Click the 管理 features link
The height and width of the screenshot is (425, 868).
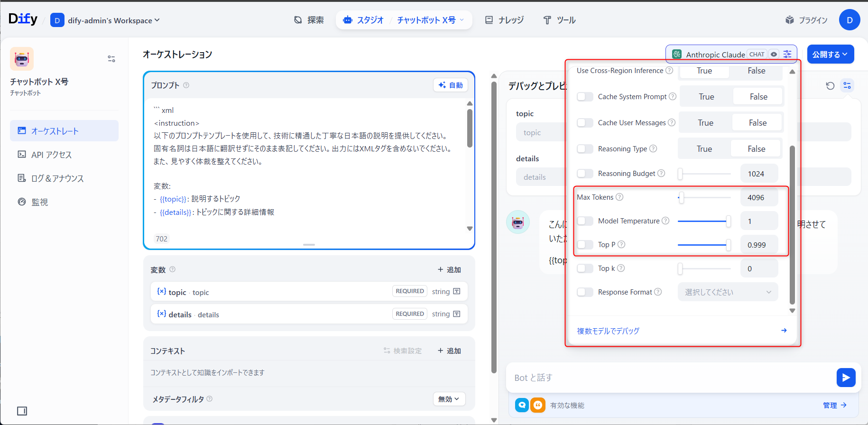click(x=835, y=405)
